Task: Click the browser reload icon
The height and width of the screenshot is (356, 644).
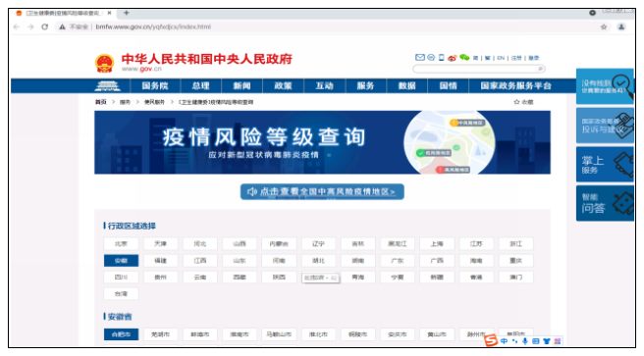Action: (45, 26)
